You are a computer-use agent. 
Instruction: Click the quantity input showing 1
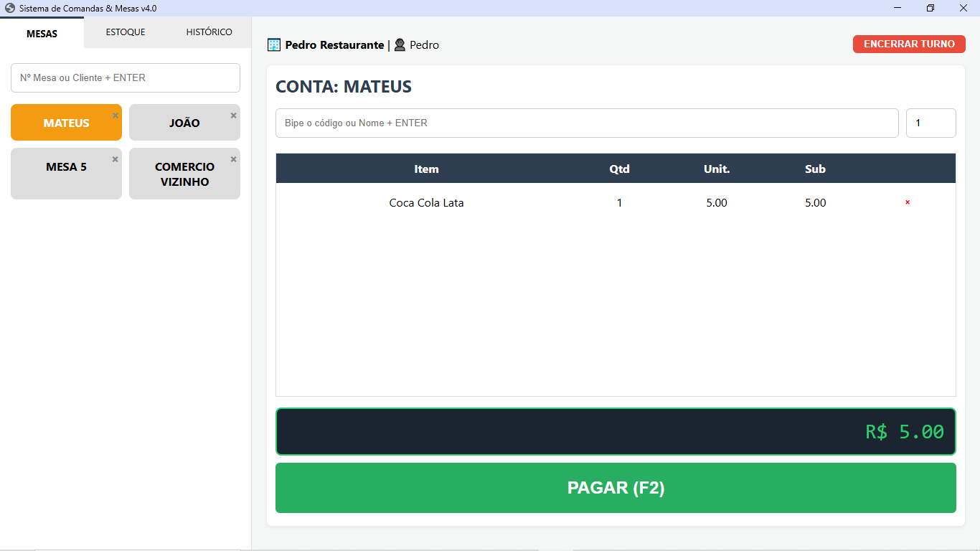click(x=931, y=123)
